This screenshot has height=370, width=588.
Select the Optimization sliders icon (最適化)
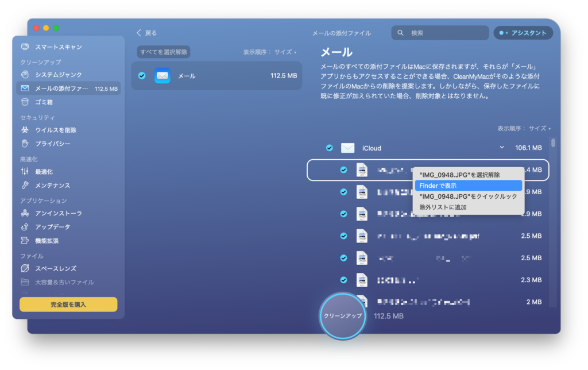[25, 171]
